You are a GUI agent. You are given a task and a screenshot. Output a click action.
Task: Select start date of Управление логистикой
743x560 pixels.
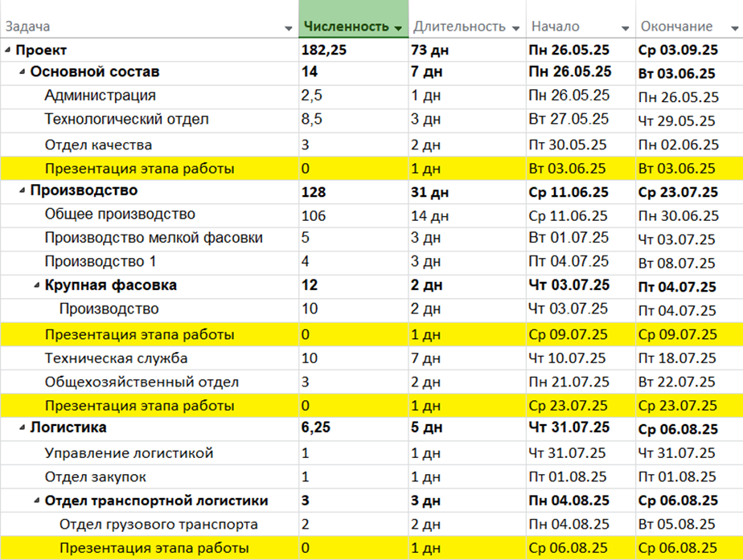pyautogui.click(x=569, y=453)
